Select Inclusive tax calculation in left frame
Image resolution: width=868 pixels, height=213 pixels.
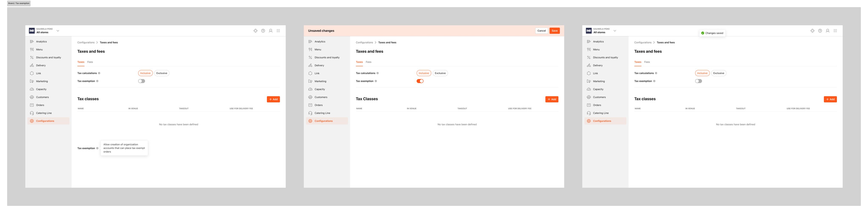[x=146, y=73]
